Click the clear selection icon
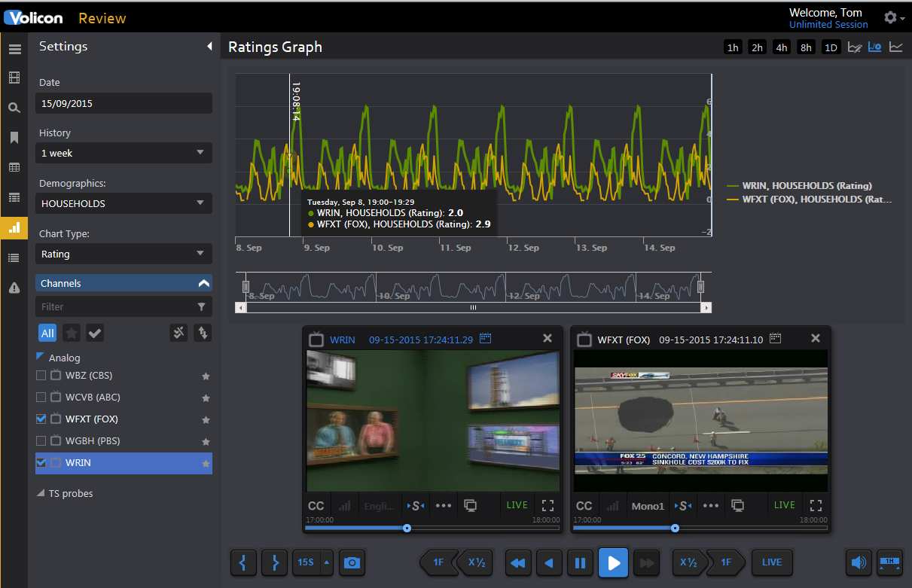The height and width of the screenshot is (588, 912). pyautogui.click(x=178, y=333)
